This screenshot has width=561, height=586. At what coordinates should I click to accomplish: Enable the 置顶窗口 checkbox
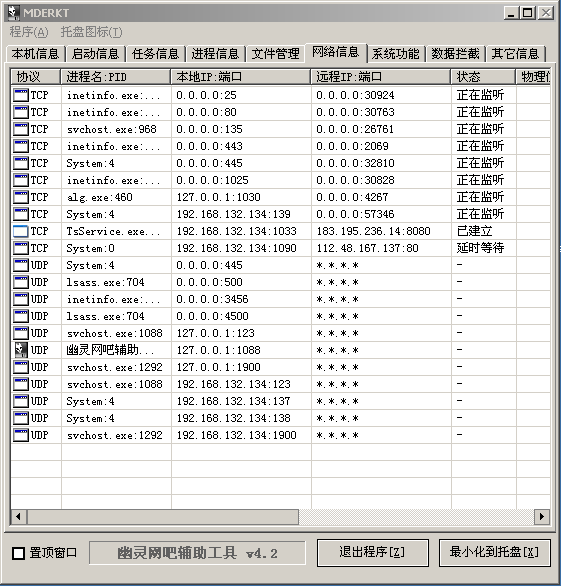(18, 553)
